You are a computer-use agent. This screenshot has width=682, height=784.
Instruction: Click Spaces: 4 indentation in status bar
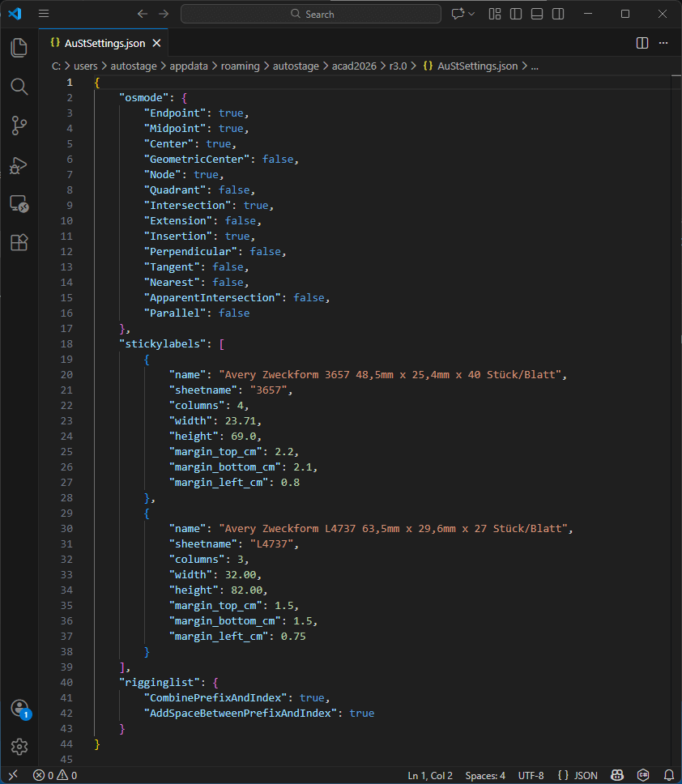[485, 775]
